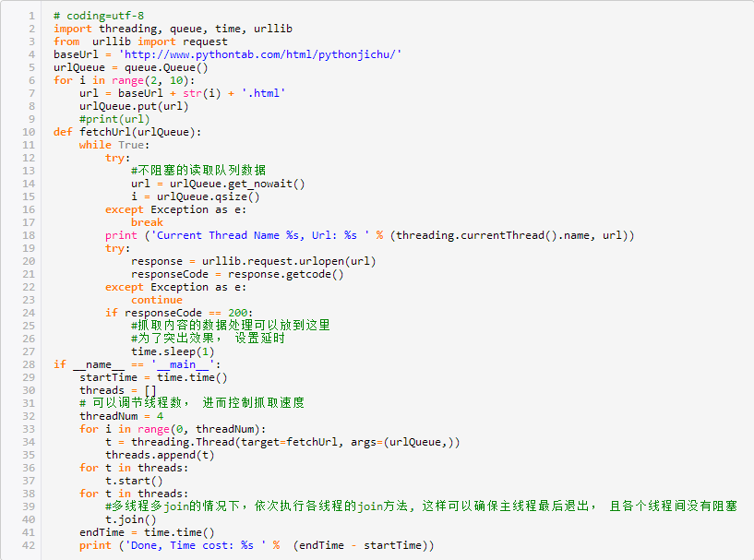The height and width of the screenshot is (560, 754).
Task: Click 'import threading, queue, time, urllib' line
Action: click(x=173, y=29)
